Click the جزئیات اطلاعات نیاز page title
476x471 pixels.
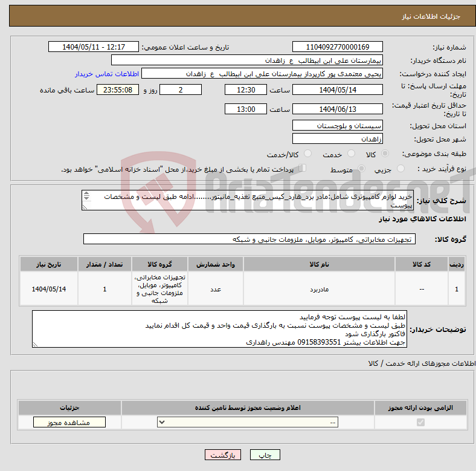coord(431,16)
